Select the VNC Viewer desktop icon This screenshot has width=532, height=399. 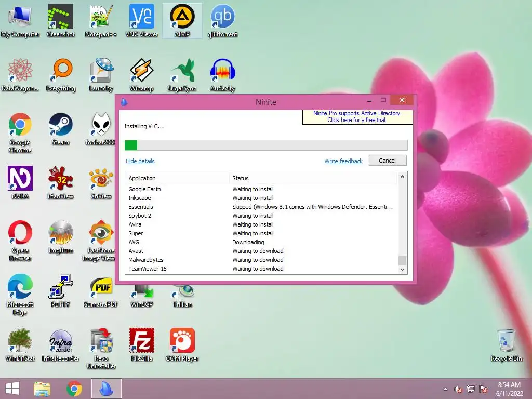[141, 21]
